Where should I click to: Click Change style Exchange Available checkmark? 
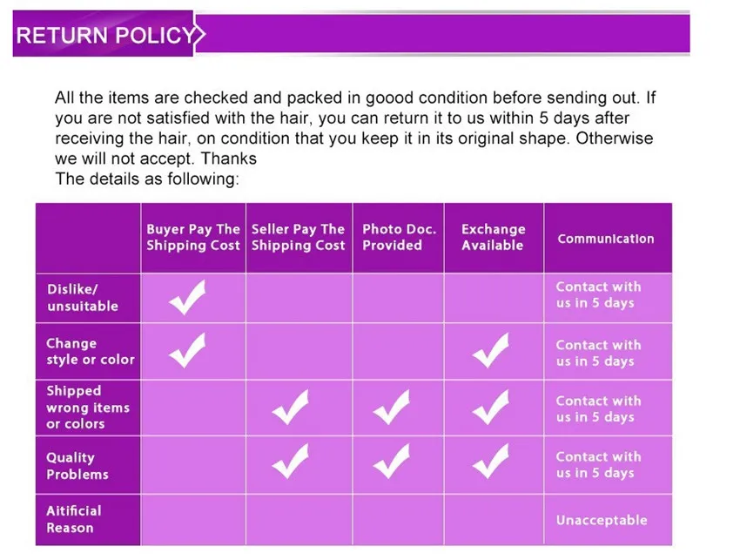pyautogui.click(x=491, y=351)
